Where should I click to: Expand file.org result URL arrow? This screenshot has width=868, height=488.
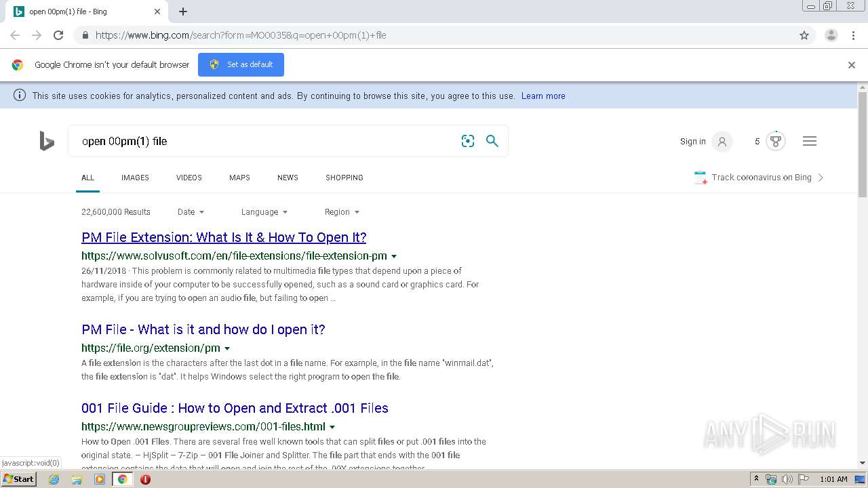(227, 348)
